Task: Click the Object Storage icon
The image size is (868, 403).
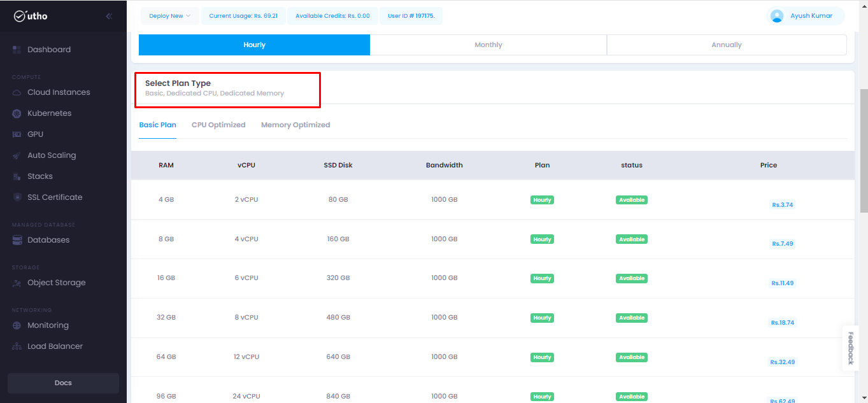Action: (x=17, y=283)
